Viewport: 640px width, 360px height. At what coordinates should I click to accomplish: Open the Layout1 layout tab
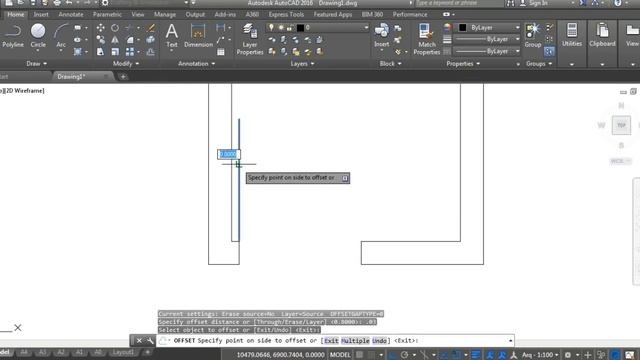pyautogui.click(x=123, y=352)
